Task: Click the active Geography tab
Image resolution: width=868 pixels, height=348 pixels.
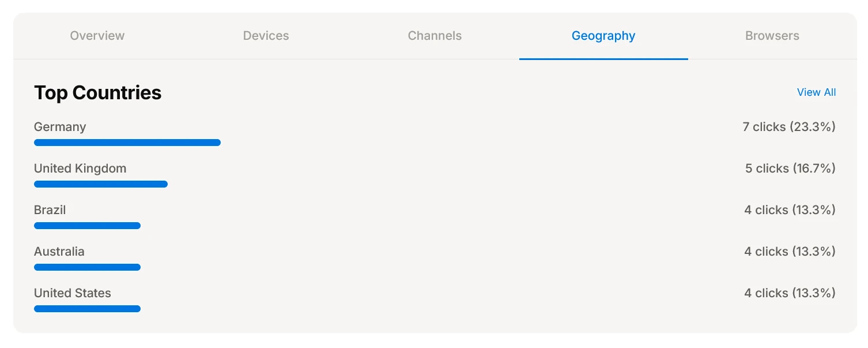Action: (x=603, y=36)
